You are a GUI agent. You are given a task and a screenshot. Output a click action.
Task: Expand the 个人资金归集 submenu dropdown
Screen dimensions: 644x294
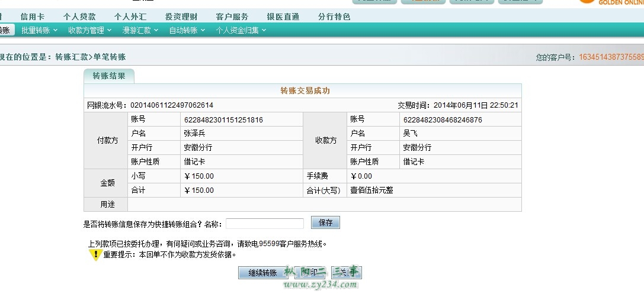click(241, 30)
